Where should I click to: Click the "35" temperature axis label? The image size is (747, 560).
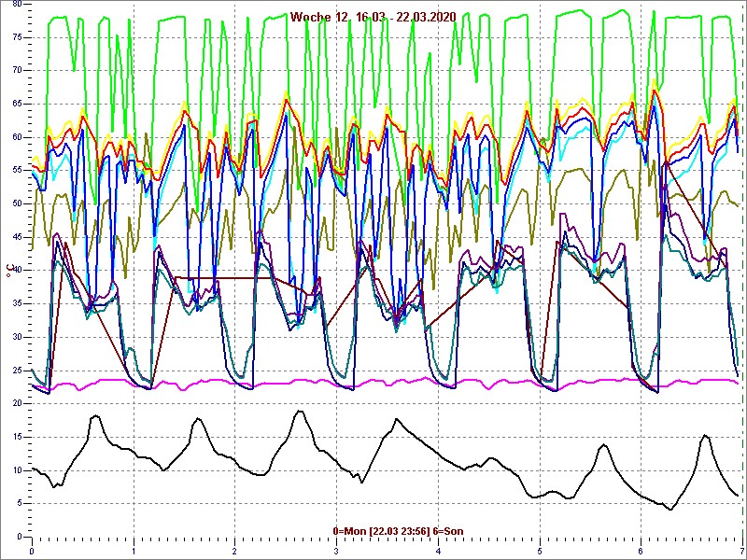point(17,304)
